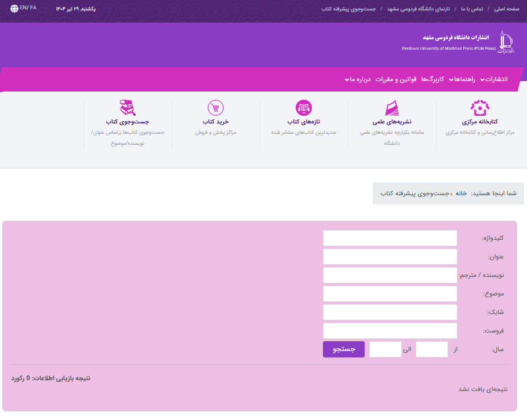Click the کتابخانه مرکزی heading
This screenshot has width=527, height=420.
tap(480, 122)
